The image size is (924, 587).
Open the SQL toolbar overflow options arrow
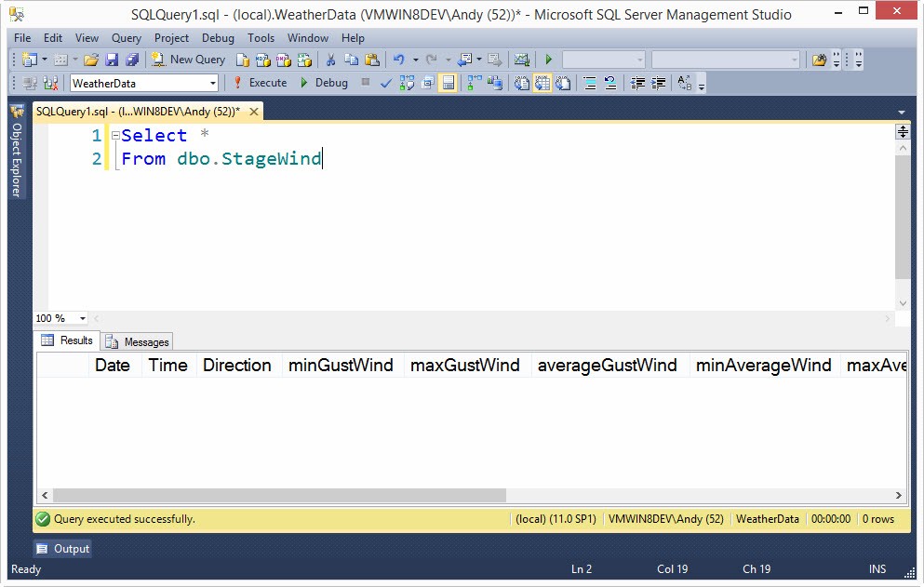[702, 87]
